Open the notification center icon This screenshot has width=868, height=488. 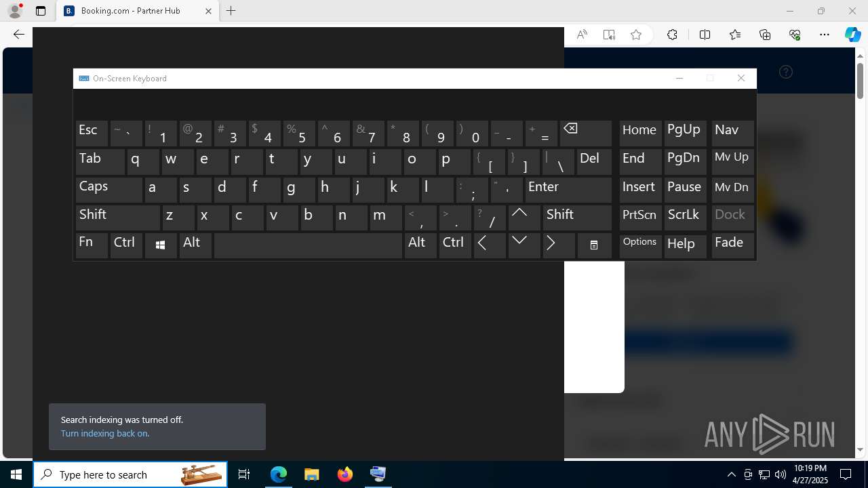click(x=846, y=474)
